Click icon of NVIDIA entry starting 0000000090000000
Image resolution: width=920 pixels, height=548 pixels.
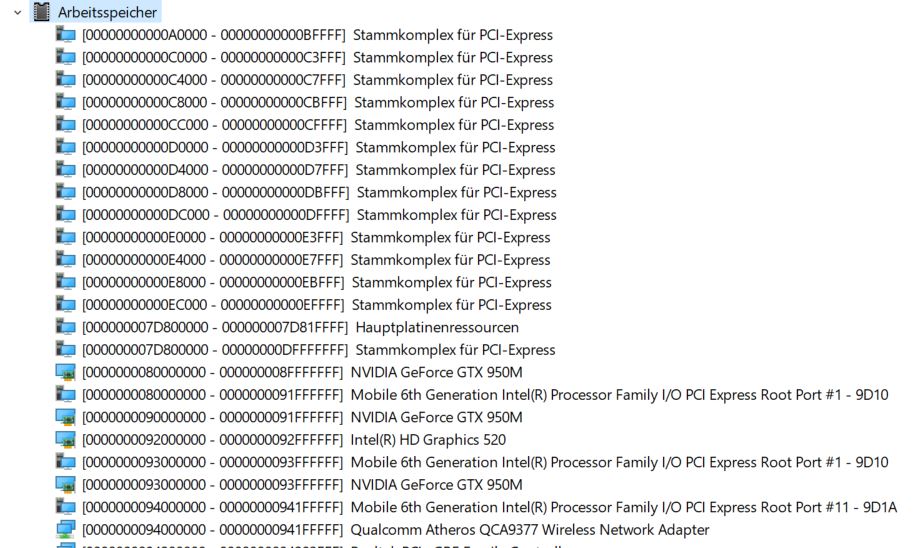66,417
